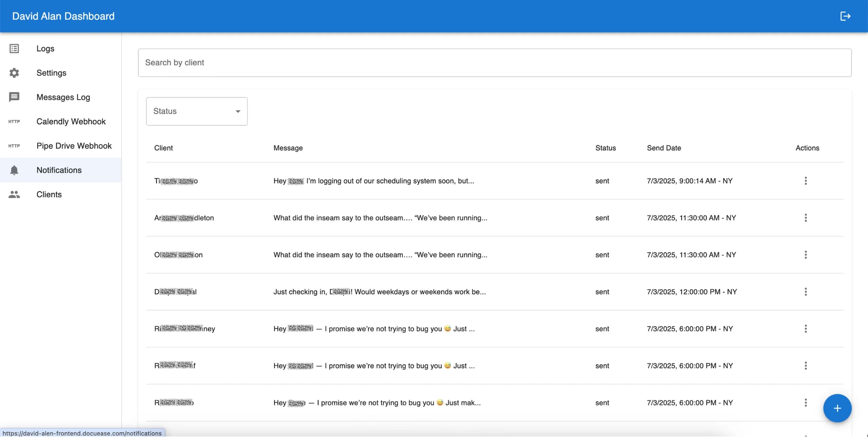
Task: Click the blue plus add button
Action: (837, 408)
